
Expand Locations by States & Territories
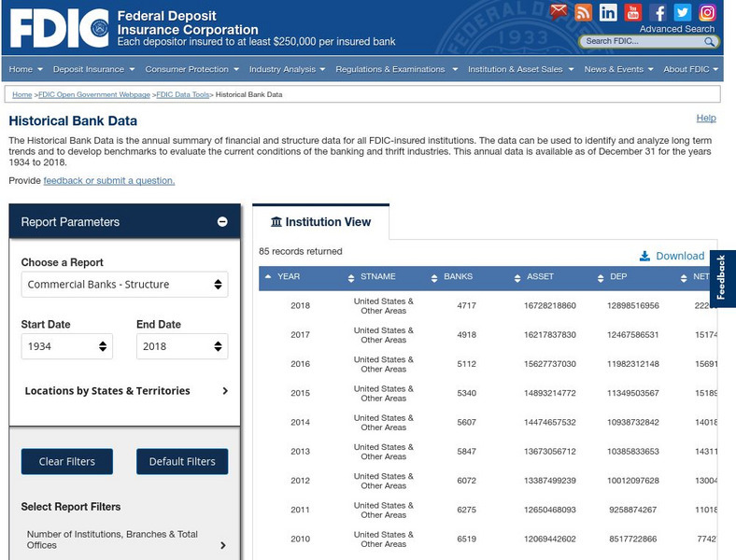pyautogui.click(x=124, y=391)
